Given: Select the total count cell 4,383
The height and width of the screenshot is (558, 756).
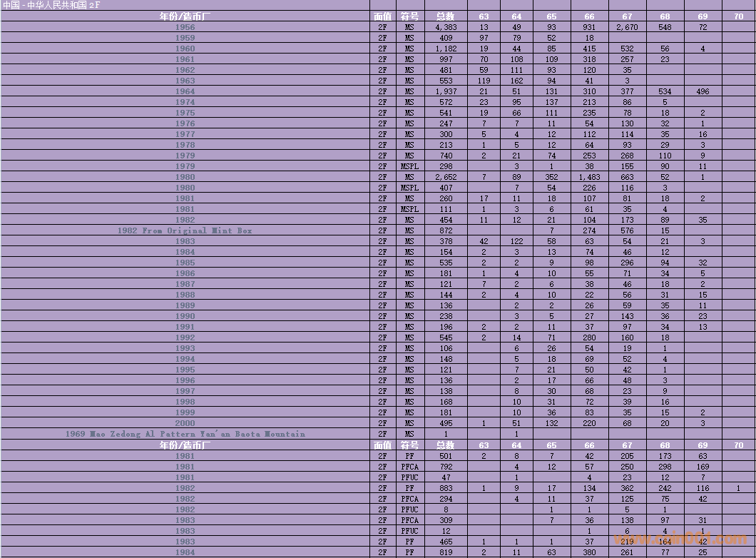Looking at the screenshot, I should (x=446, y=27).
